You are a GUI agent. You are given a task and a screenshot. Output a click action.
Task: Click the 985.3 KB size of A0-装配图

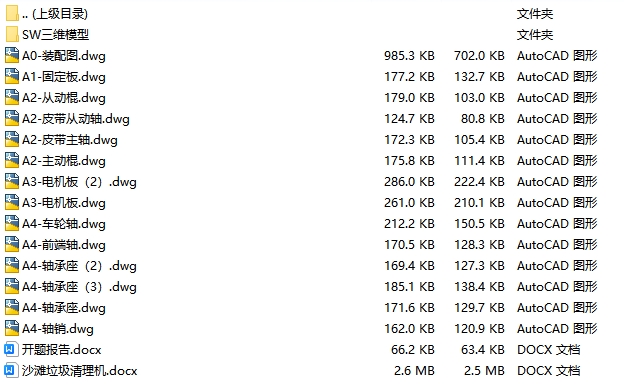pyautogui.click(x=409, y=56)
